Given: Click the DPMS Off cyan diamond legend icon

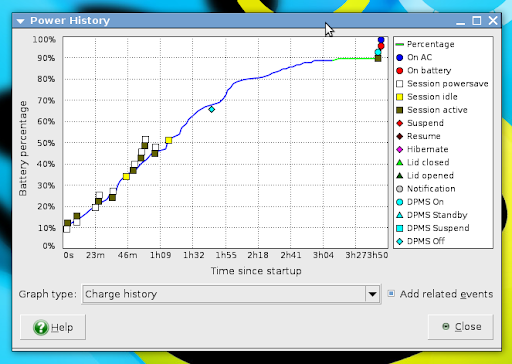Looking at the screenshot, I should tap(400, 241).
